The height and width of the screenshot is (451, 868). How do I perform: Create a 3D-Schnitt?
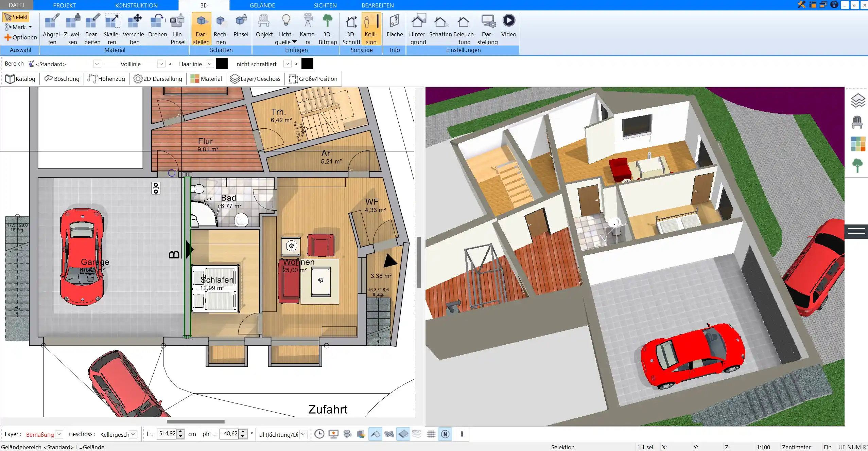[x=351, y=29]
